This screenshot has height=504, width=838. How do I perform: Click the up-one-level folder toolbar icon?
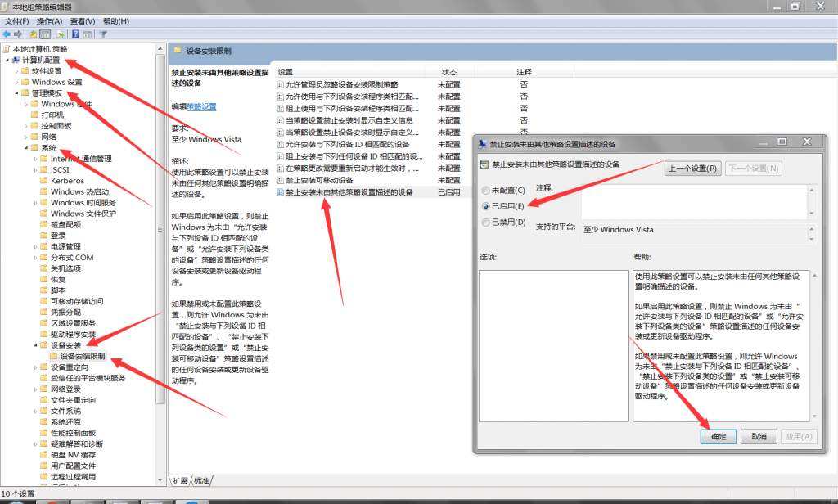pyautogui.click(x=34, y=34)
